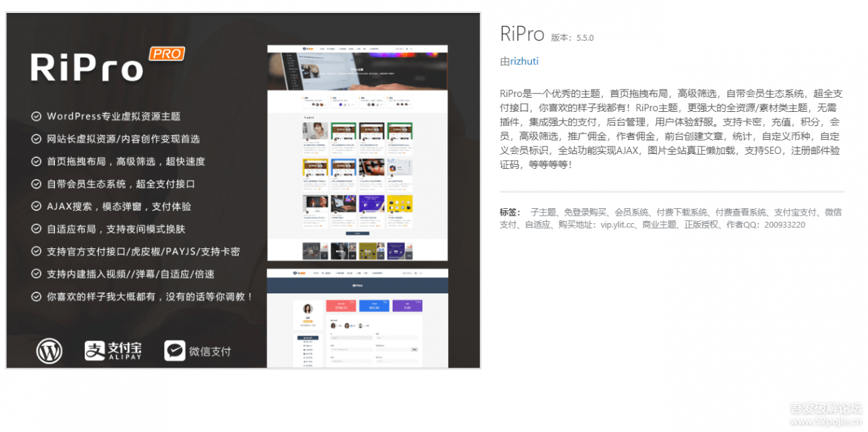
Task: Click check icon beside AJAX搜索，模态弹窗，支付体验
Action: [36, 206]
